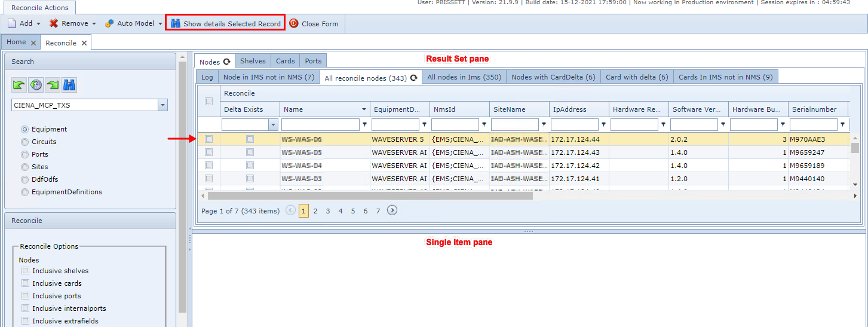Viewport: 868px width, 327px height.
Task: Click the horizontal scrollbar under the grid
Action: (x=370, y=195)
